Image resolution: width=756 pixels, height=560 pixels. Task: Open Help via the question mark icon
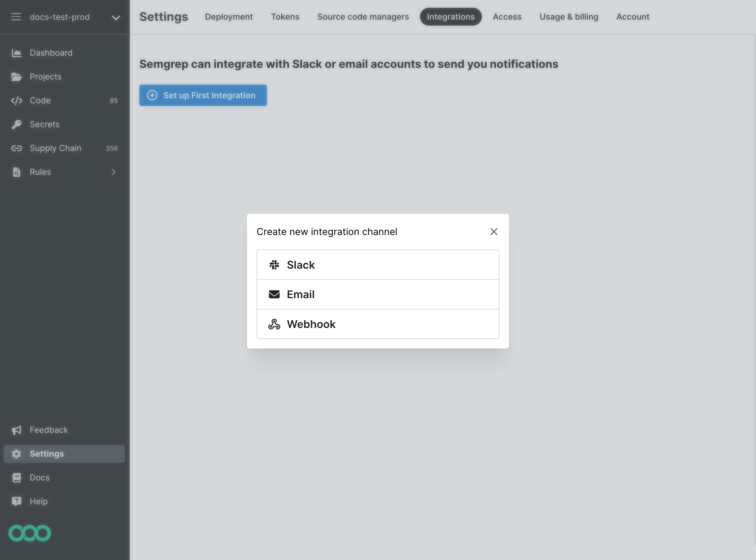(17, 501)
